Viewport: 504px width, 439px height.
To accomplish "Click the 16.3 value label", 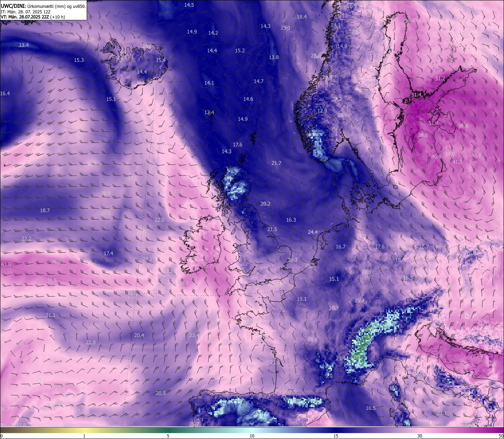I will [x=291, y=220].
